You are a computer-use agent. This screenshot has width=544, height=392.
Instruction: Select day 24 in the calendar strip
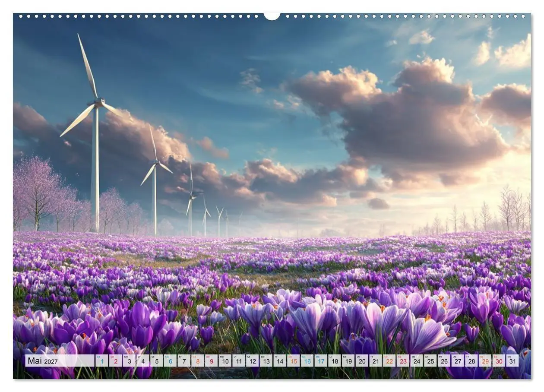[x=416, y=360]
